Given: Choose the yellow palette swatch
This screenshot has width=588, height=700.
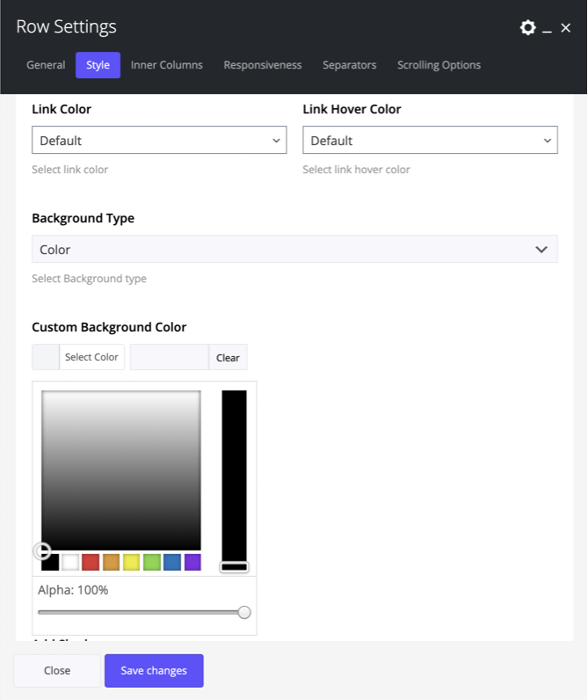Looking at the screenshot, I should 132,563.
